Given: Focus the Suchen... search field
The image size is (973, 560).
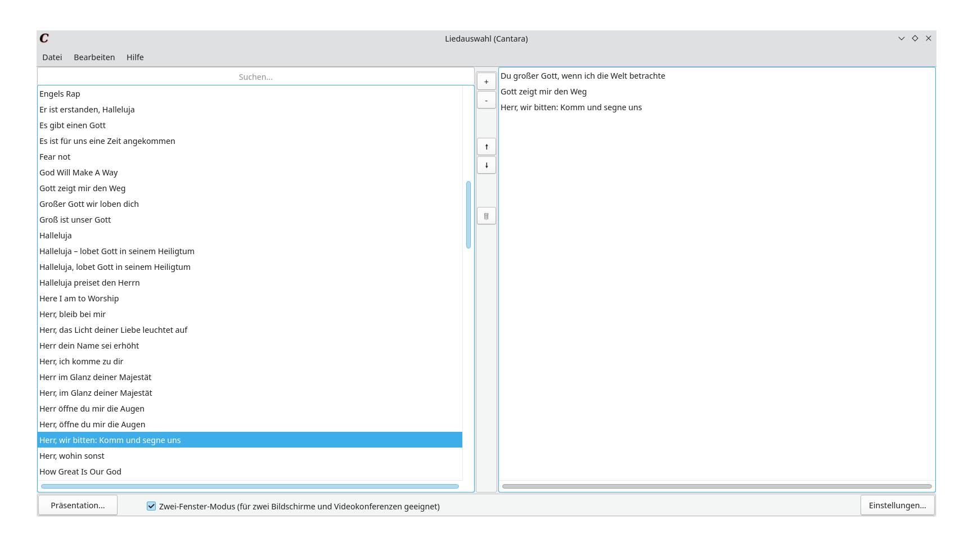Looking at the screenshot, I should (x=256, y=76).
